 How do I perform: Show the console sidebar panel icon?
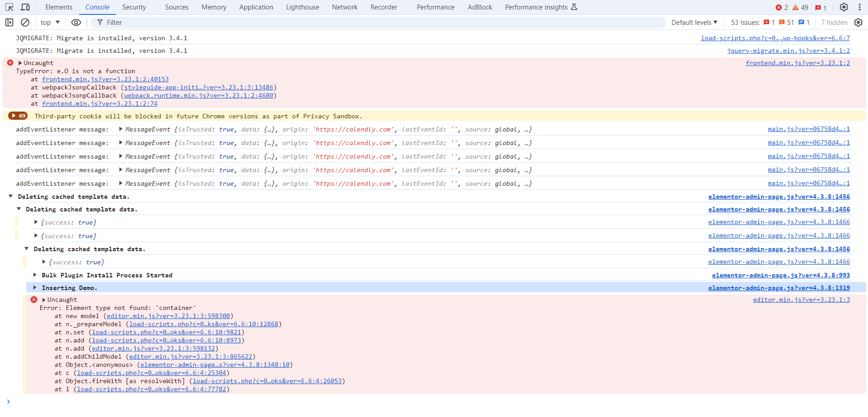click(x=9, y=22)
